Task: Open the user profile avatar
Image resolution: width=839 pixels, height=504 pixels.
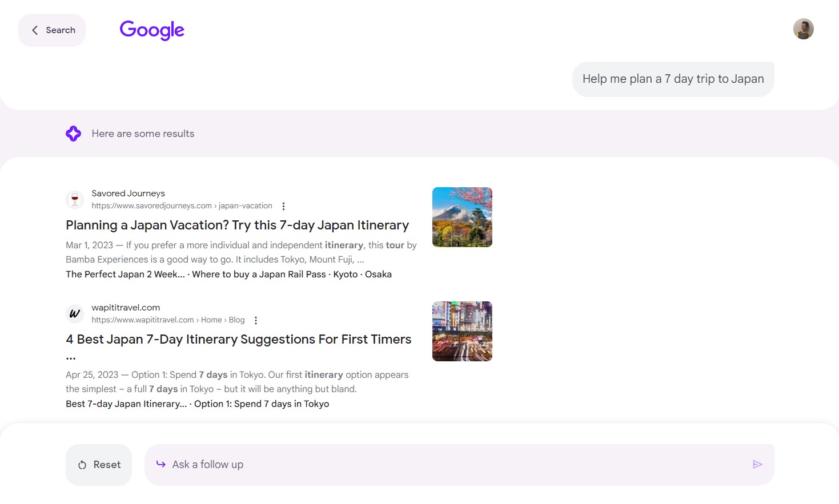Action: [x=803, y=29]
